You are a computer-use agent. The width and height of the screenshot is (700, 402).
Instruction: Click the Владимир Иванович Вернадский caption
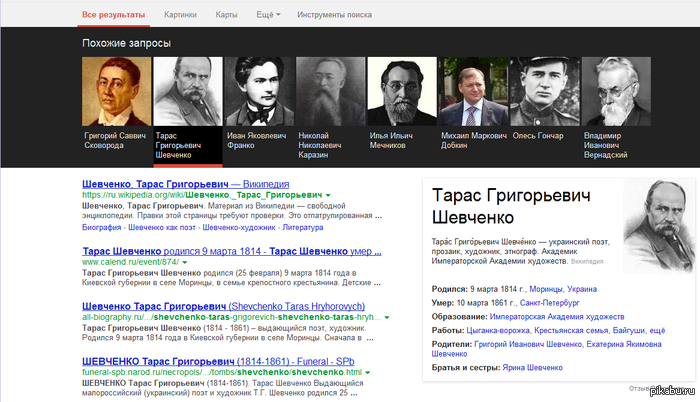coord(605,145)
